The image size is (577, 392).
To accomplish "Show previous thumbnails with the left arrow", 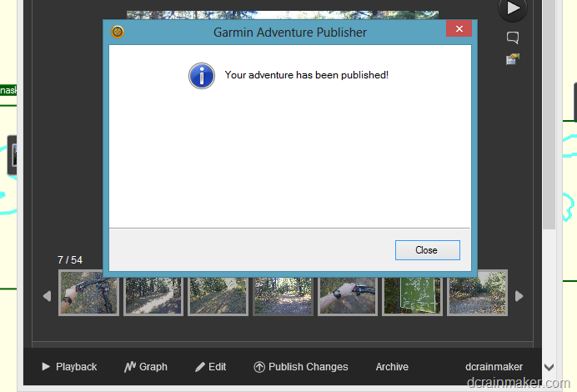I will tap(47, 296).
